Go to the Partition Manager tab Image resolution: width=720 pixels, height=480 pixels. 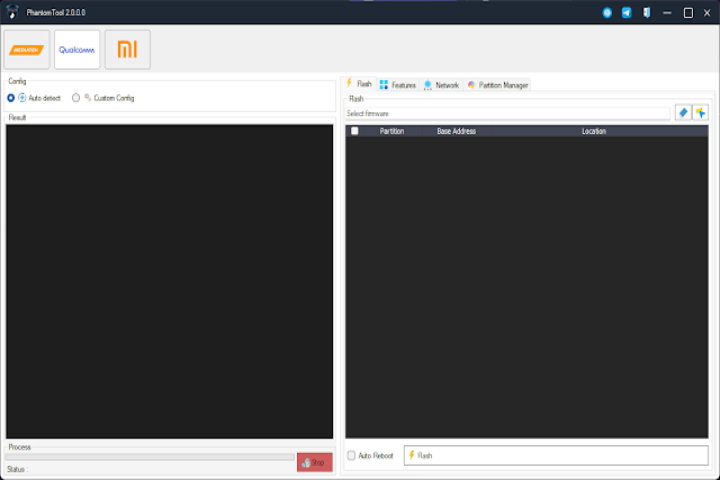pos(497,85)
